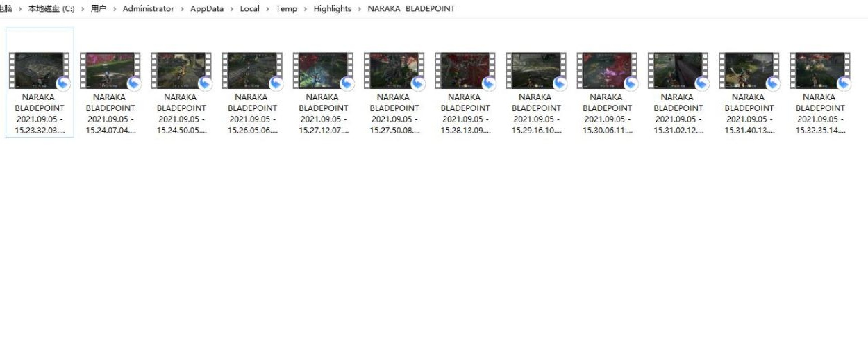Click file name text ending 15.31.40.13

(749, 114)
